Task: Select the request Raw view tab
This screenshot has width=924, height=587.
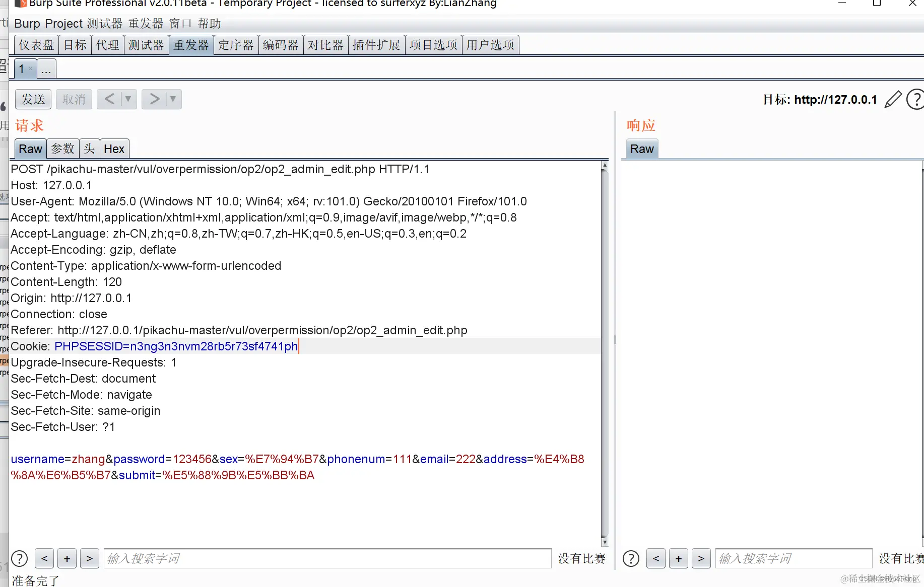Action: pos(30,149)
